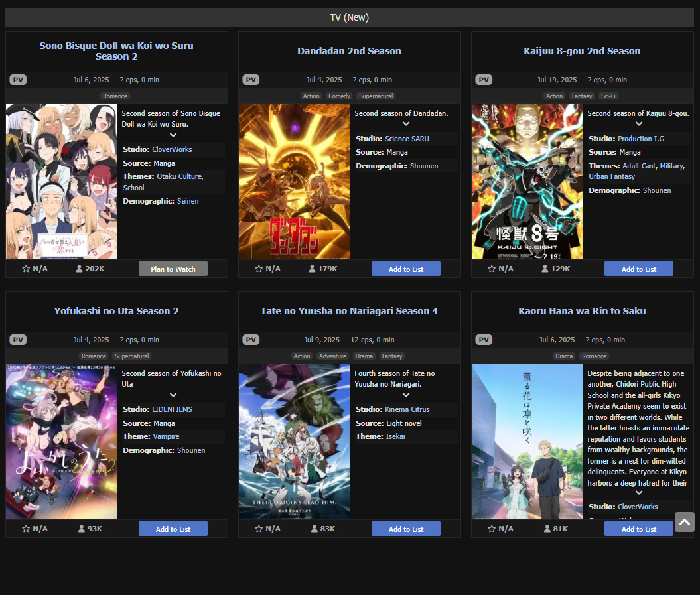The image size is (700, 595).
Task: Expand the Yofukashi no Uta synopsis chevron
Action: pos(173,395)
